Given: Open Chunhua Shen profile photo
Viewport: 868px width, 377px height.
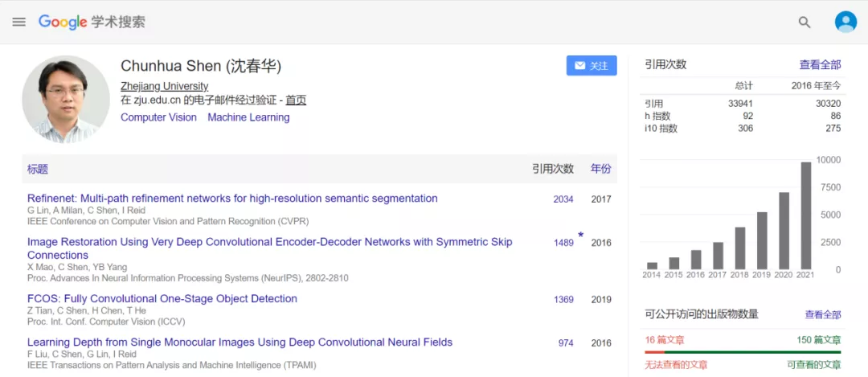Looking at the screenshot, I should [x=66, y=99].
